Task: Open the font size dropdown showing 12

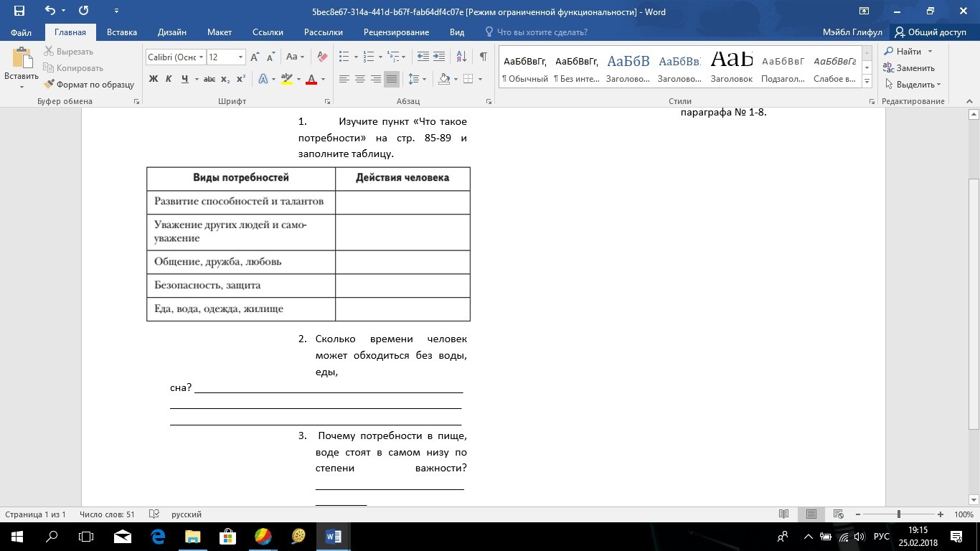Action: pyautogui.click(x=241, y=57)
